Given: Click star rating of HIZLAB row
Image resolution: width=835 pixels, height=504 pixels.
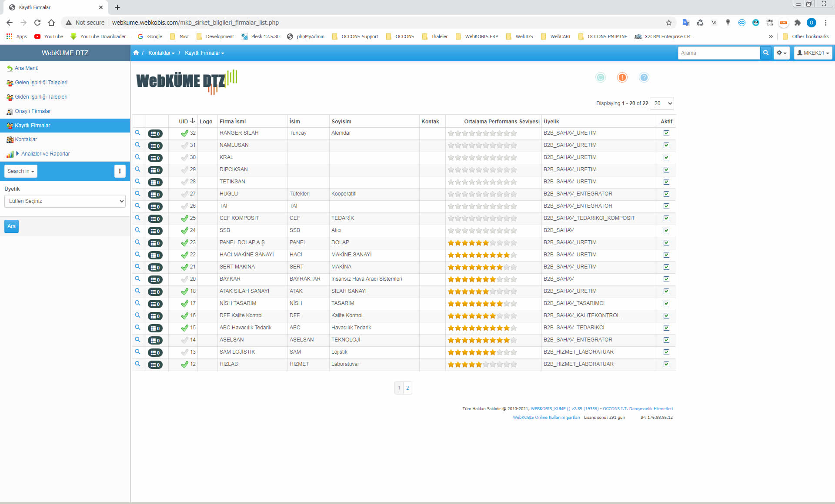Looking at the screenshot, I should click(482, 365).
